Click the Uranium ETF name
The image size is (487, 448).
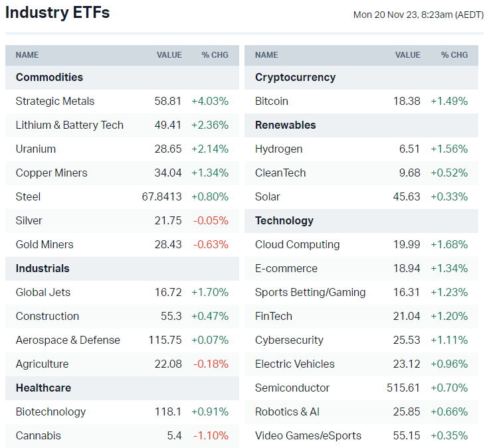coord(36,149)
